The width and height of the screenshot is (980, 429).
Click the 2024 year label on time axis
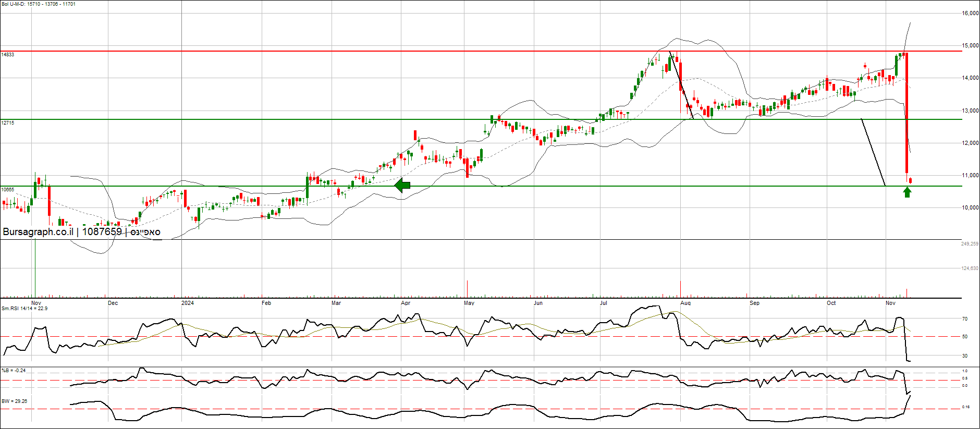tap(188, 303)
